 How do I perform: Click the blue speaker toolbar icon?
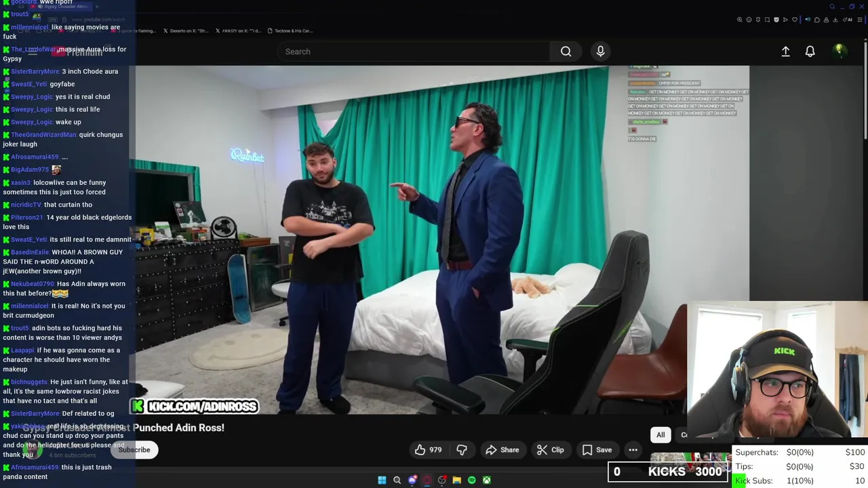(808, 20)
